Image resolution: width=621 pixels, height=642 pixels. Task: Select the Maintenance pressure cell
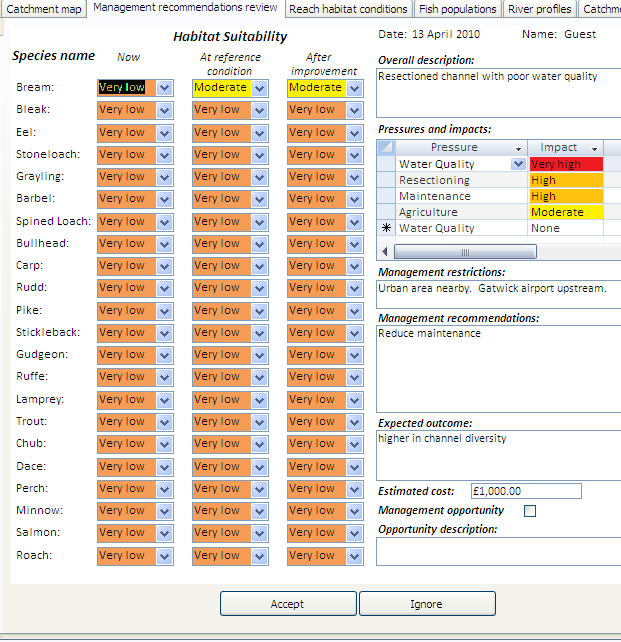pos(461,196)
